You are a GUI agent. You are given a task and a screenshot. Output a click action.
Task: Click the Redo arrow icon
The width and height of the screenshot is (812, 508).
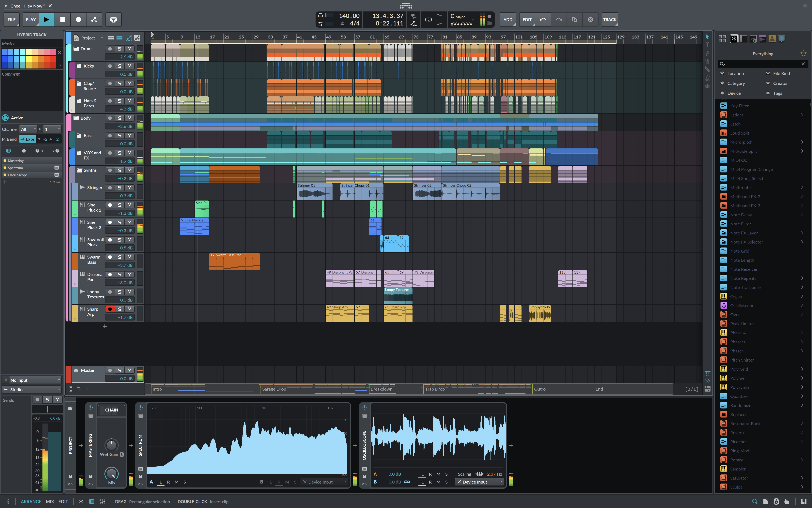(559, 20)
